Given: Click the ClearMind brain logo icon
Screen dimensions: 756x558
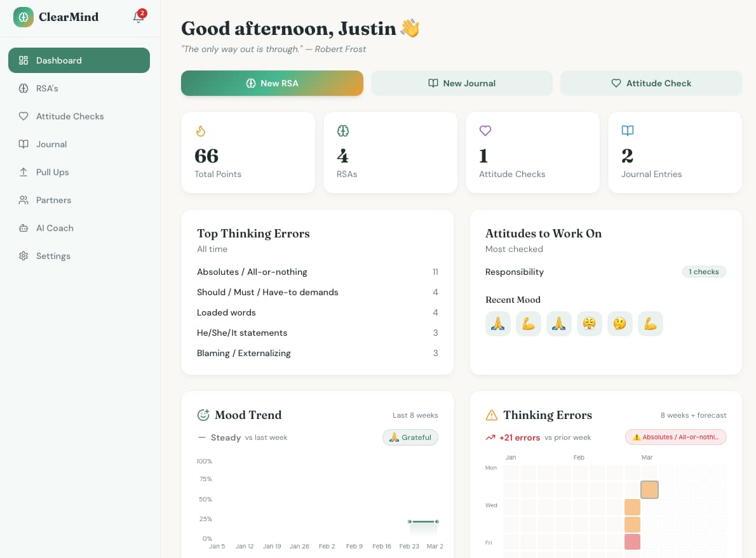Looking at the screenshot, I should pos(24,17).
